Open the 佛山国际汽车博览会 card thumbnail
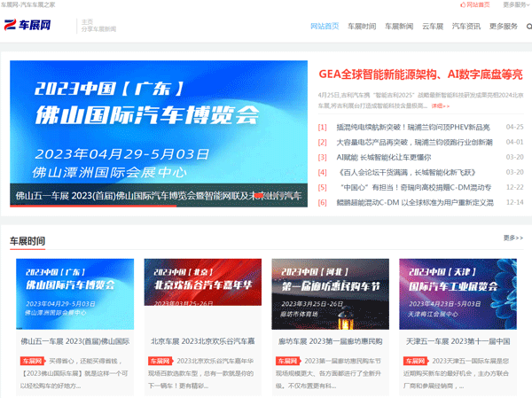Viewport: 532px width, 398px height. tap(75, 293)
